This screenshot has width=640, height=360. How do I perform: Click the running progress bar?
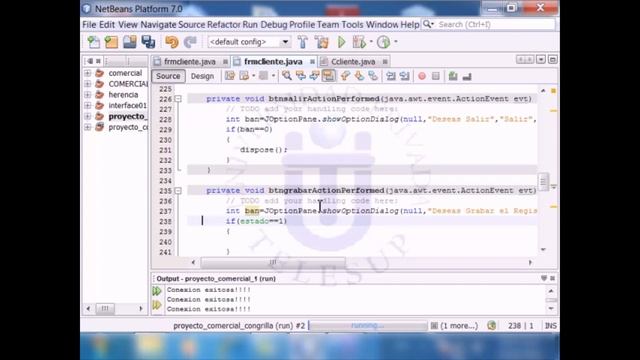point(368,326)
